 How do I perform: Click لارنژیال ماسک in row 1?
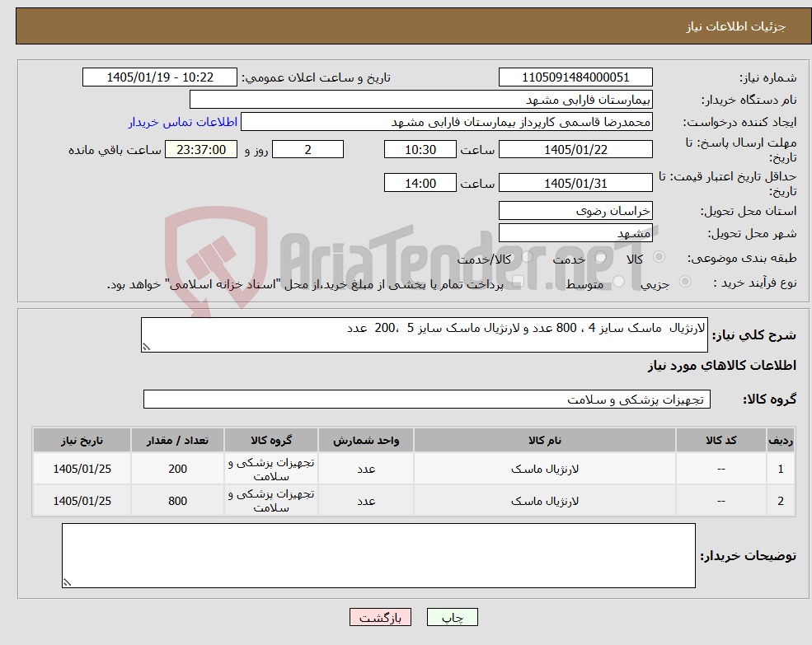pos(545,469)
